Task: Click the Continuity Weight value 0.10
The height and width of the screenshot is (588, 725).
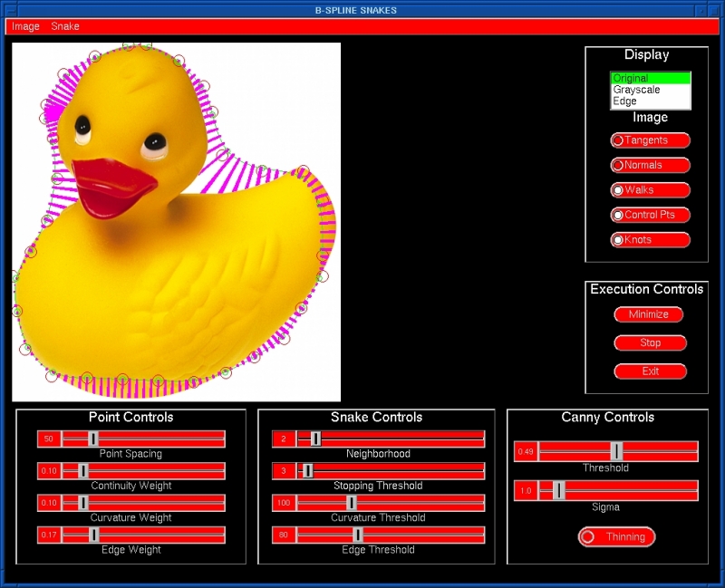Action: pos(49,471)
